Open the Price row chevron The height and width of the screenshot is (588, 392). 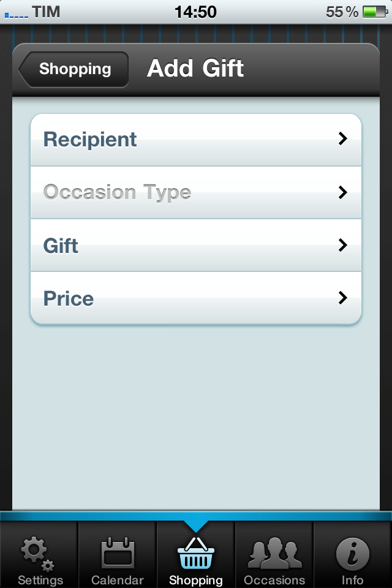[342, 298]
